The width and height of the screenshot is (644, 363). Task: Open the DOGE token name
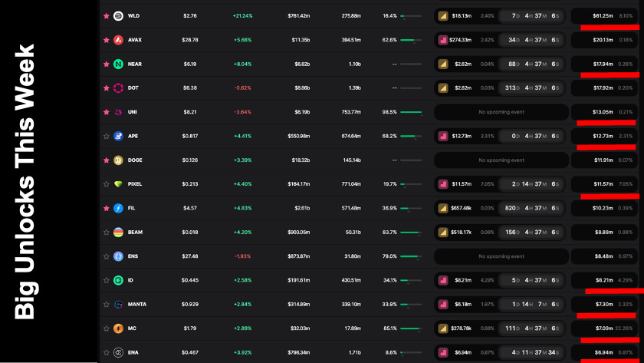(135, 160)
